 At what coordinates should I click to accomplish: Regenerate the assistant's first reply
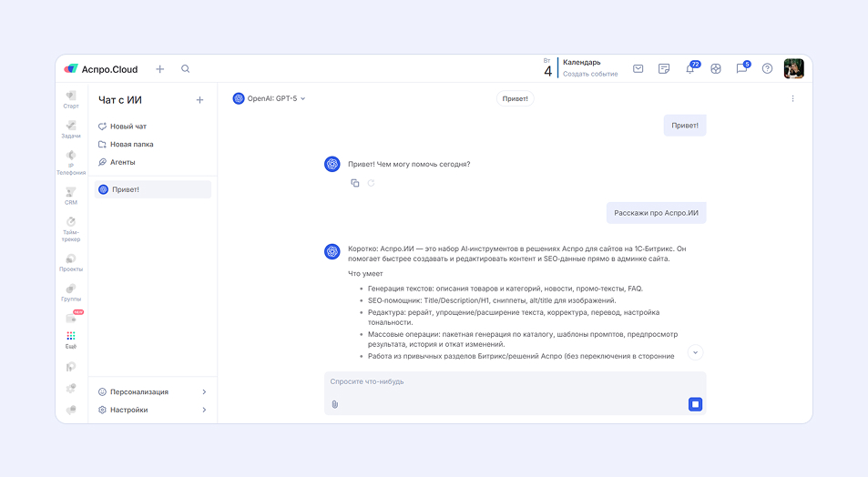[x=372, y=183]
